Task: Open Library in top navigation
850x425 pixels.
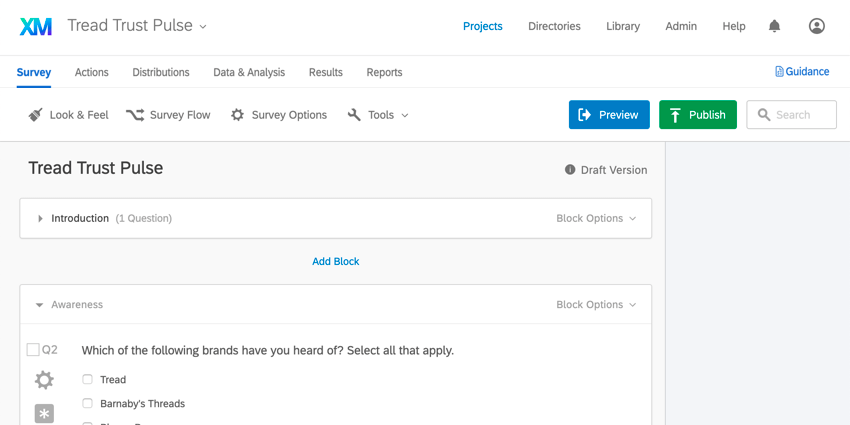Action: coord(623,26)
